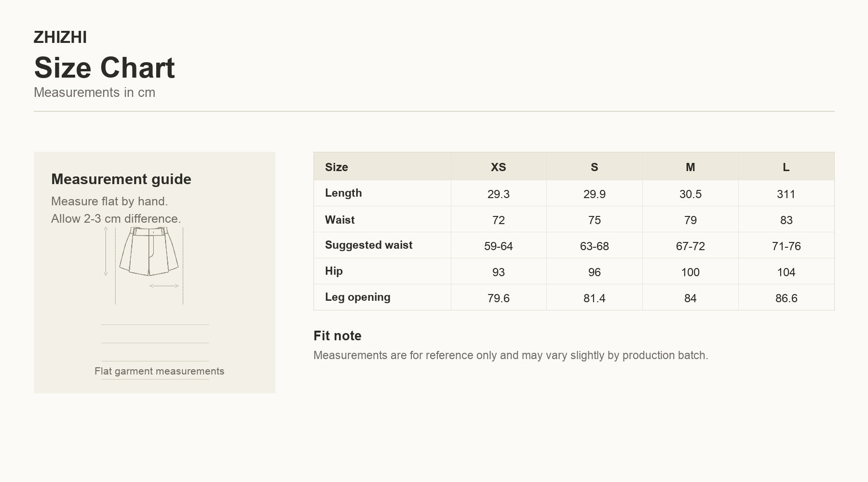Click the Waist value 72 for XS

[498, 220]
